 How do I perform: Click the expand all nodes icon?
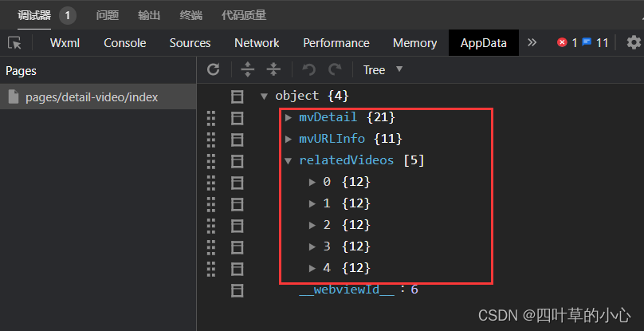click(x=247, y=69)
